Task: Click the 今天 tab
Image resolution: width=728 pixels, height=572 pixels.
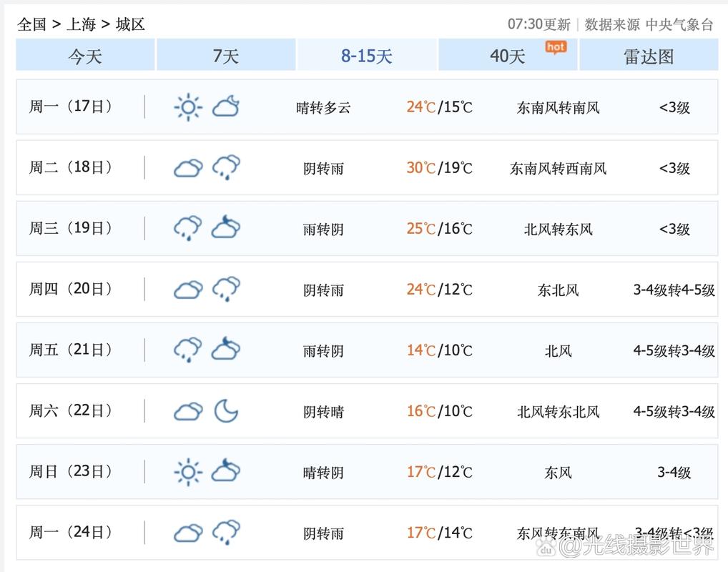Action: (85, 56)
